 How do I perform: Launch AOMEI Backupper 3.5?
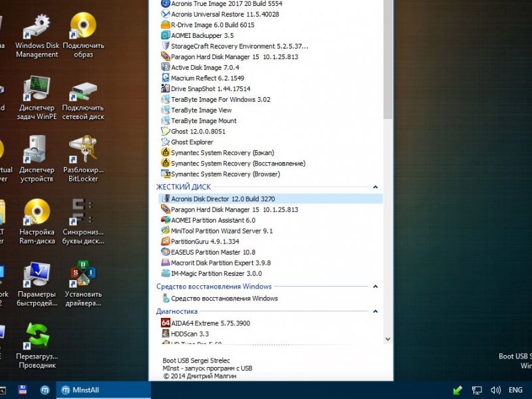pos(197,36)
